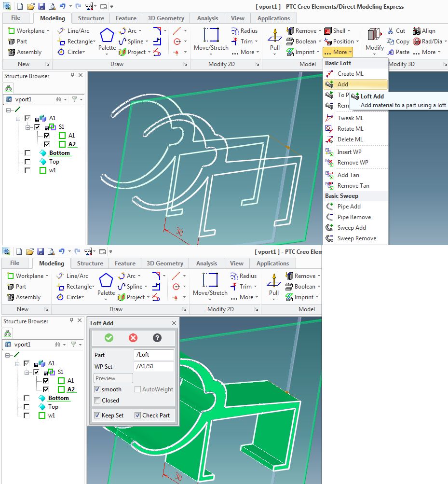Click Move/Stretch in the Loft Add window's ribbon
The image size is (448, 484).
pyautogui.click(x=210, y=287)
